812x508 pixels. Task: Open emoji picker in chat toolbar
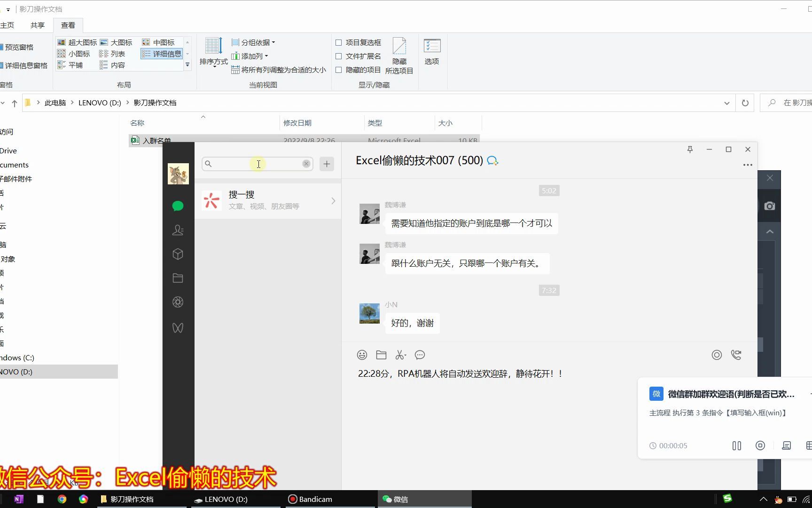click(362, 355)
